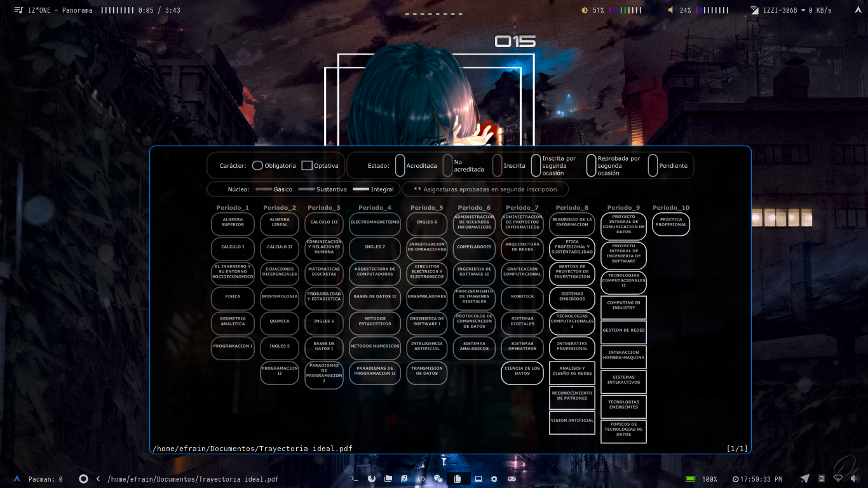Open the file manager folder icon in the dock

pyautogui.click(x=388, y=478)
